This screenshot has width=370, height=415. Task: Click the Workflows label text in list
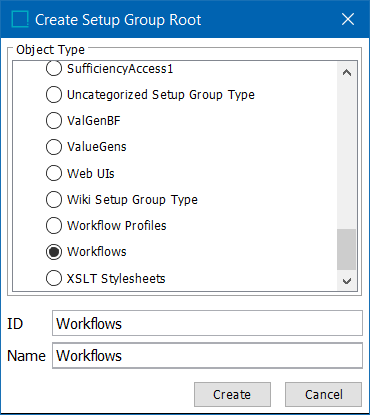coord(97,252)
